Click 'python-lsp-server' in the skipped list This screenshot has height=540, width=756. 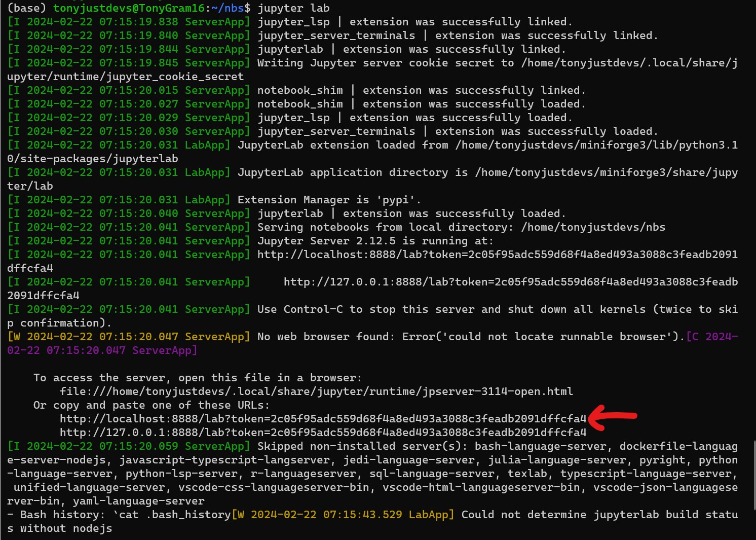tap(181, 474)
